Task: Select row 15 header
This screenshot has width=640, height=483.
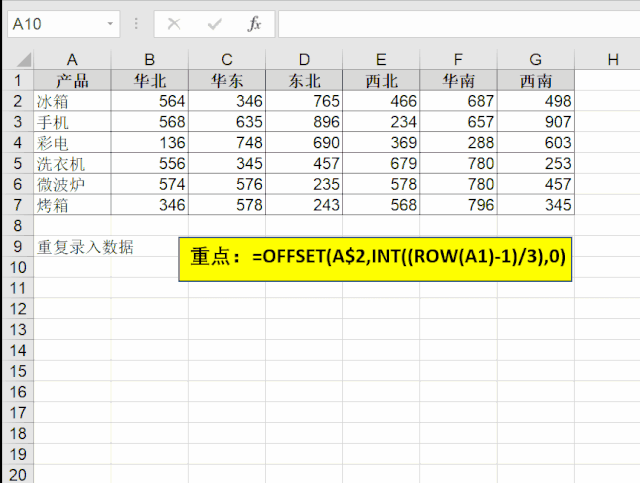Action: 18,371
